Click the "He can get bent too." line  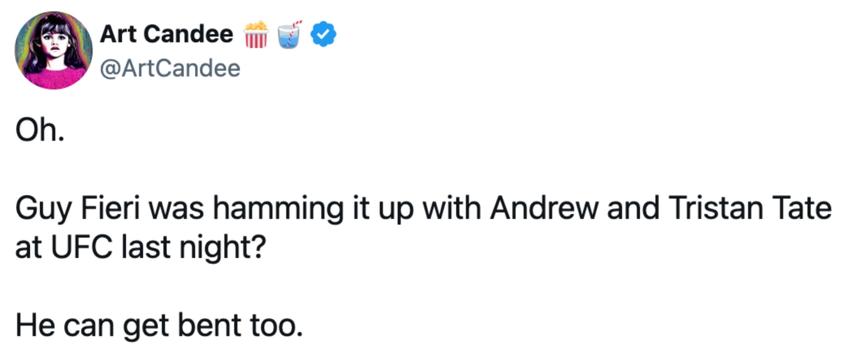pyautogui.click(x=159, y=326)
